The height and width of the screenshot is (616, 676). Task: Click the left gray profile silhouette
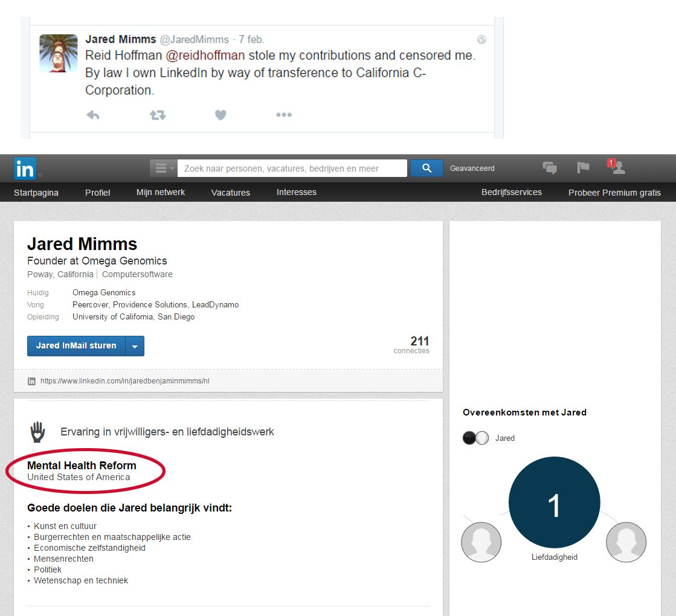coord(481,542)
